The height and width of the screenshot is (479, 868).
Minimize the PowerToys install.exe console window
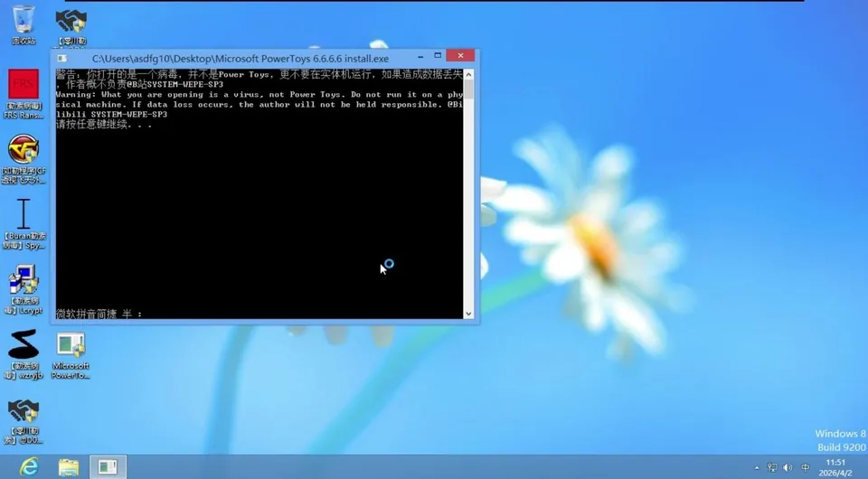[420, 56]
